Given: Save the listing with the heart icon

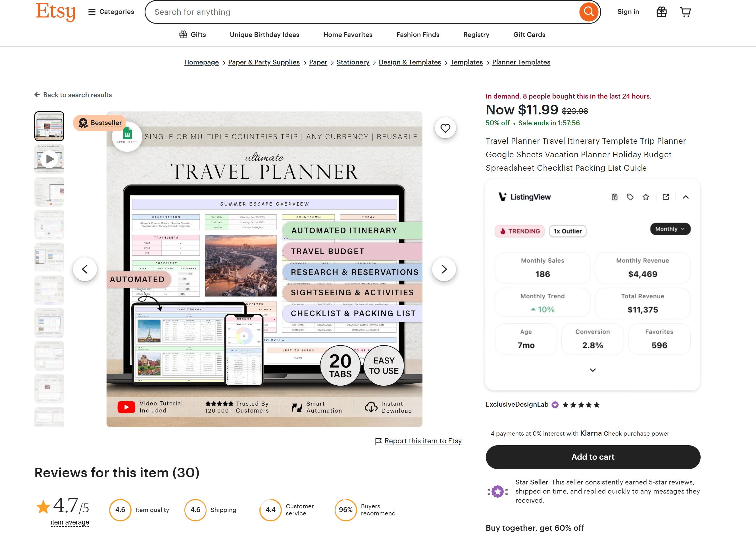Looking at the screenshot, I should (445, 128).
